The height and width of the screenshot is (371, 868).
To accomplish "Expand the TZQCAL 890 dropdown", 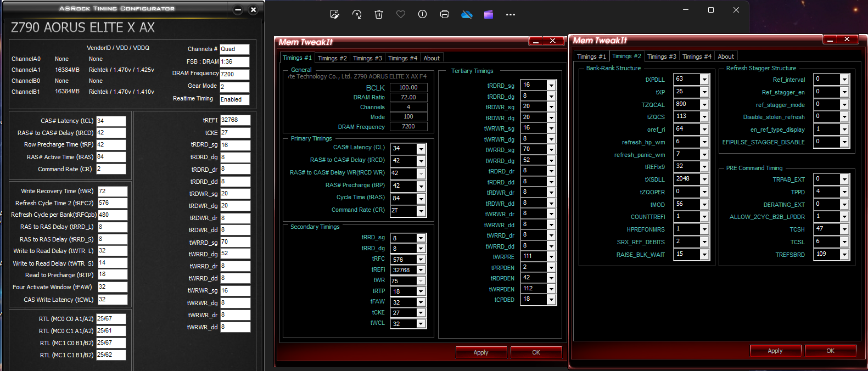I will (704, 104).
